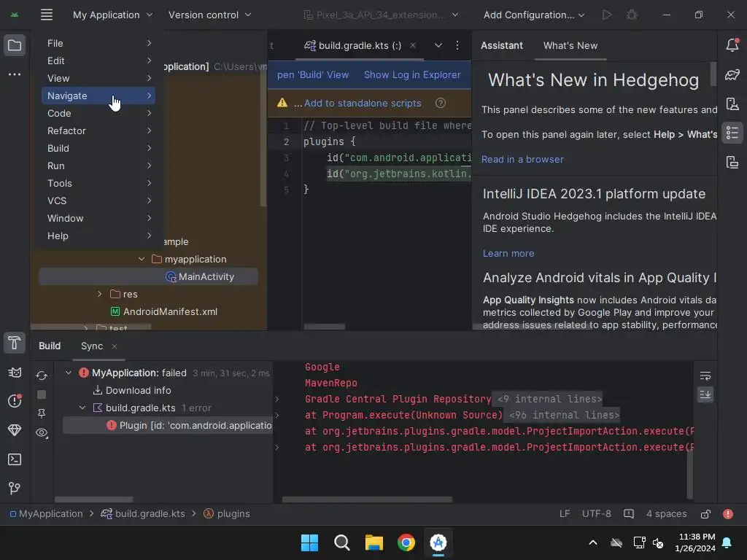Click the editor horizontal scrollbar
The height and width of the screenshot is (560, 747).
(325, 327)
